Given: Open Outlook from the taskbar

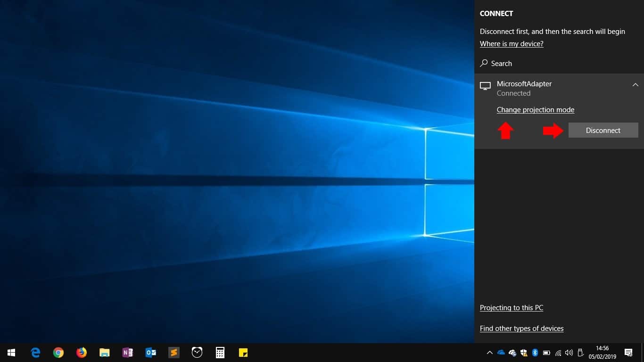Looking at the screenshot, I should pos(151,353).
